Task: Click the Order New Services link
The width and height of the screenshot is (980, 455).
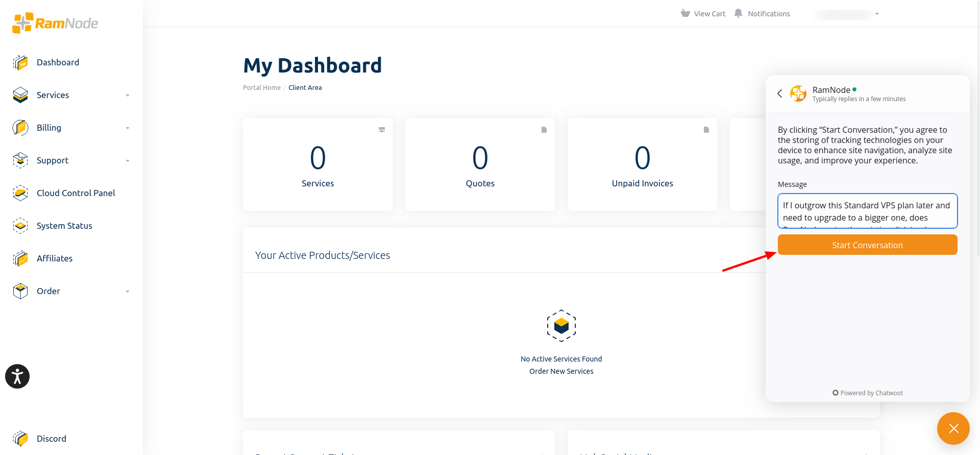Action: 561,371
